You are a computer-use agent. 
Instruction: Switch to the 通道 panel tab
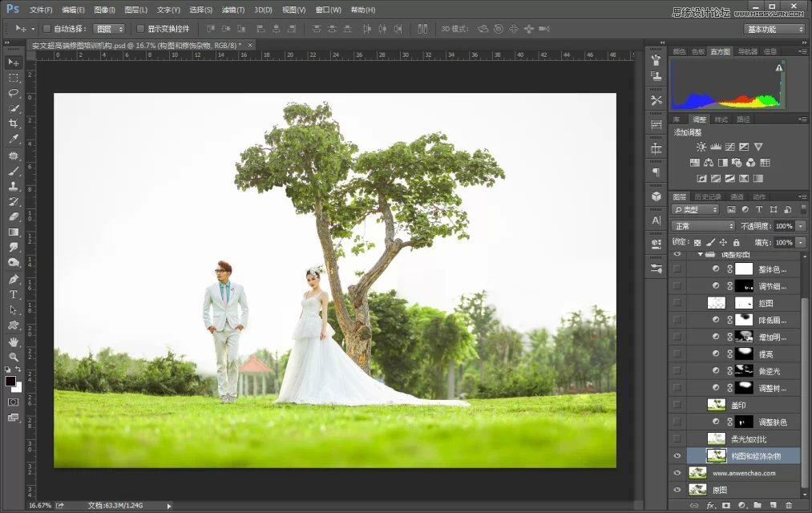(736, 196)
